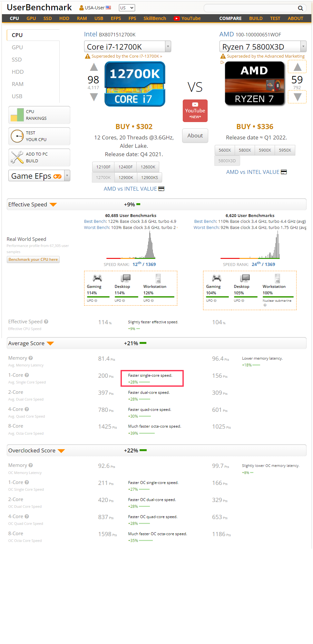
Task: Open Intel AMD vs INTEL VALUE link
Action: pyautogui.click(x=134, y=189)
